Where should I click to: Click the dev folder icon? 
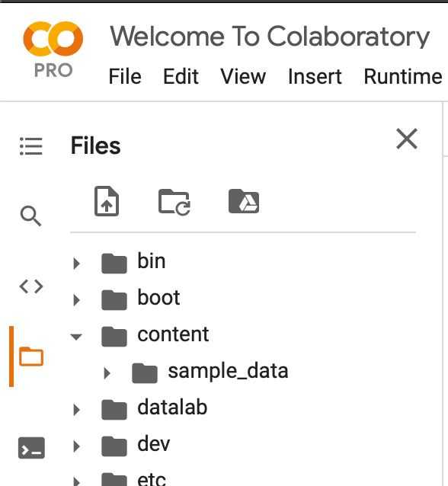pos(114,446)
